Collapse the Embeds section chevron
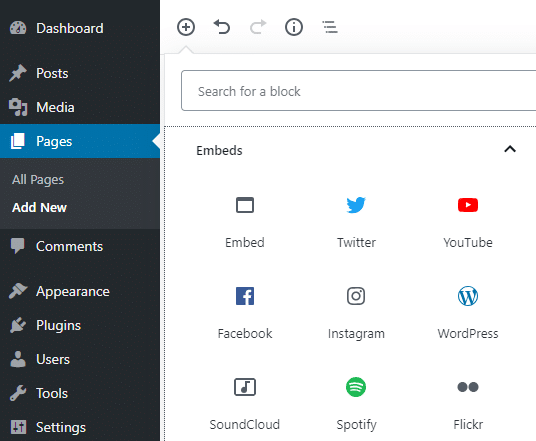Image resolution: width=536 pixels, height=441 pixels. point(510,149)
